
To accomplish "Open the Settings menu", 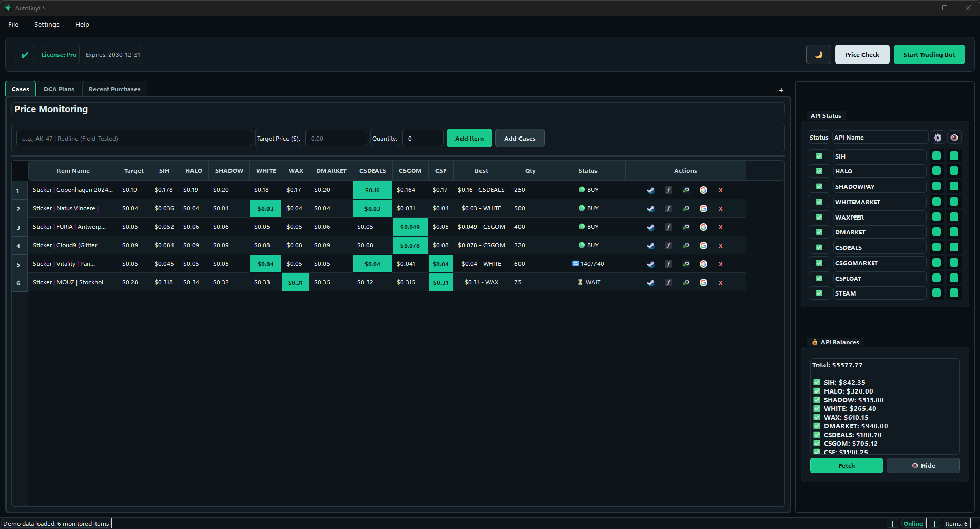I will click(47, 24).
